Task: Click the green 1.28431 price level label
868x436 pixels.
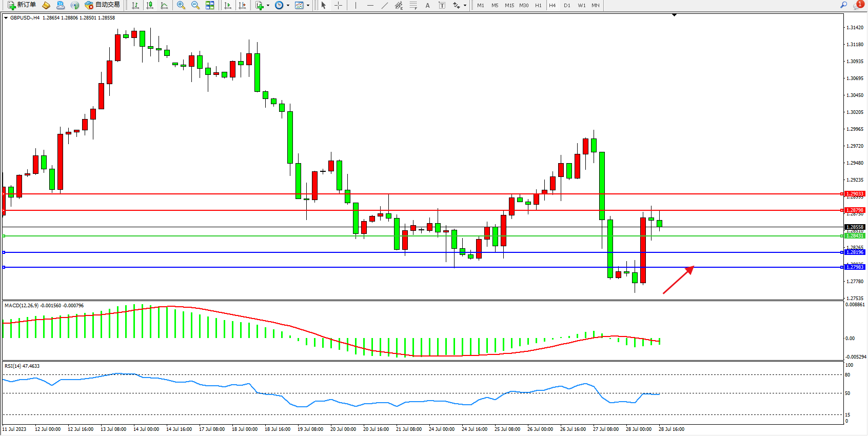Action: pos(855,236)
